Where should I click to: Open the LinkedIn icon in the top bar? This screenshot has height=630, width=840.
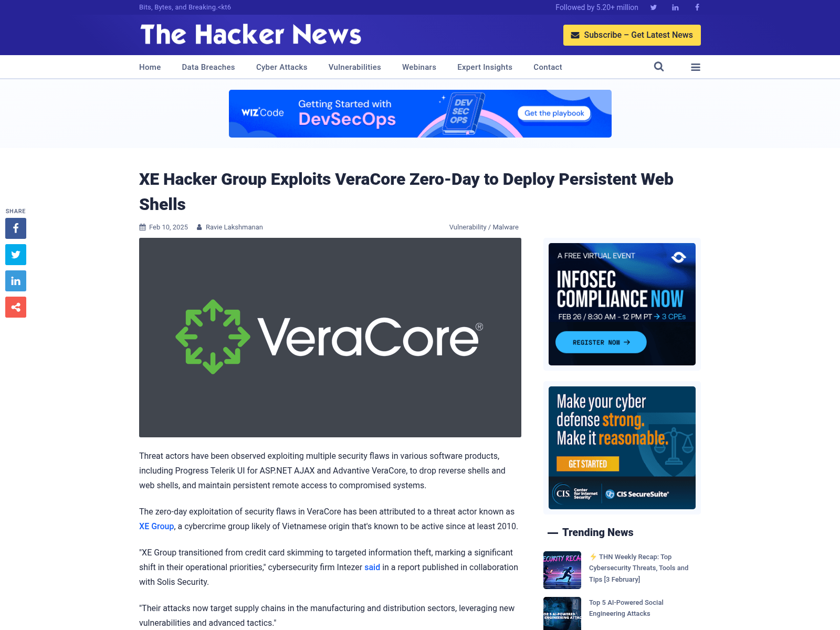[x=675, y=7]
